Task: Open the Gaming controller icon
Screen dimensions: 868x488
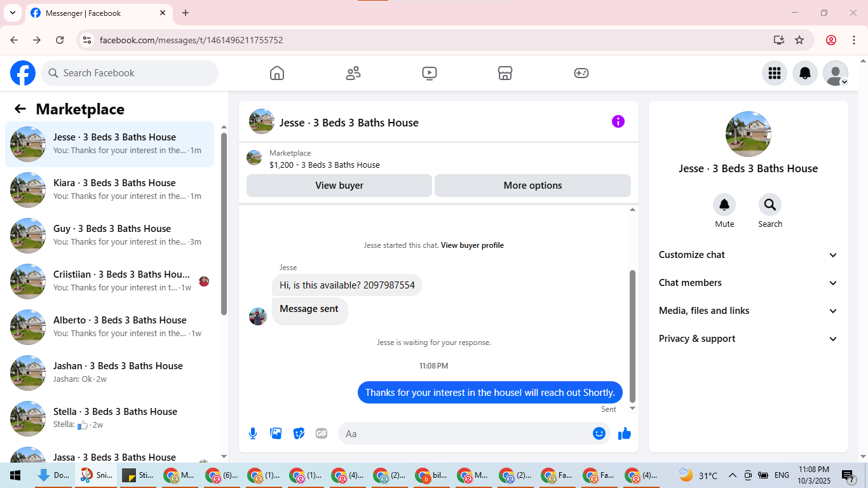Action: click(581, 73)
